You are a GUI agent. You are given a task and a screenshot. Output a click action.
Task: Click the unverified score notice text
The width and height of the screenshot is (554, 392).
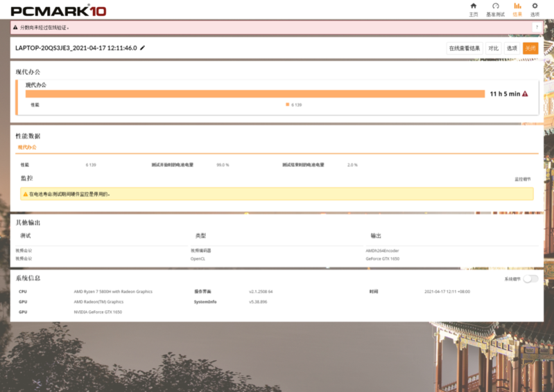pos(44,28)
